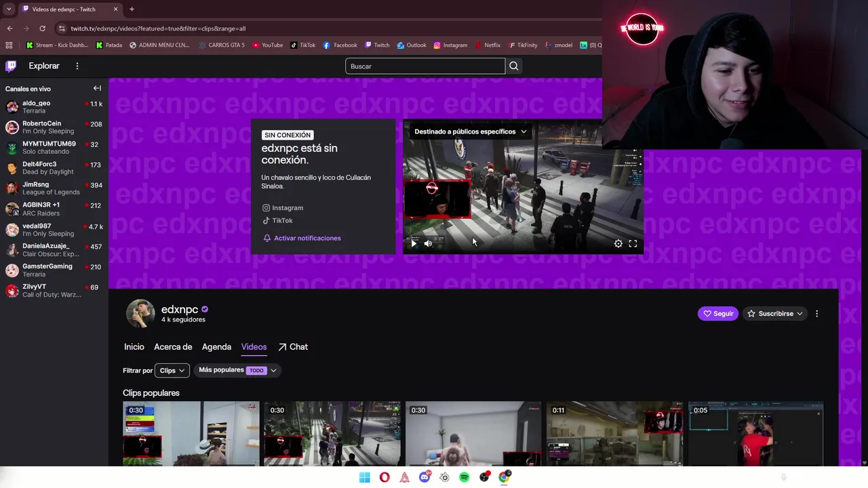Open OBS Studio from the taskbar
This screenshot has width=868, height=488.
pos(484,477)
